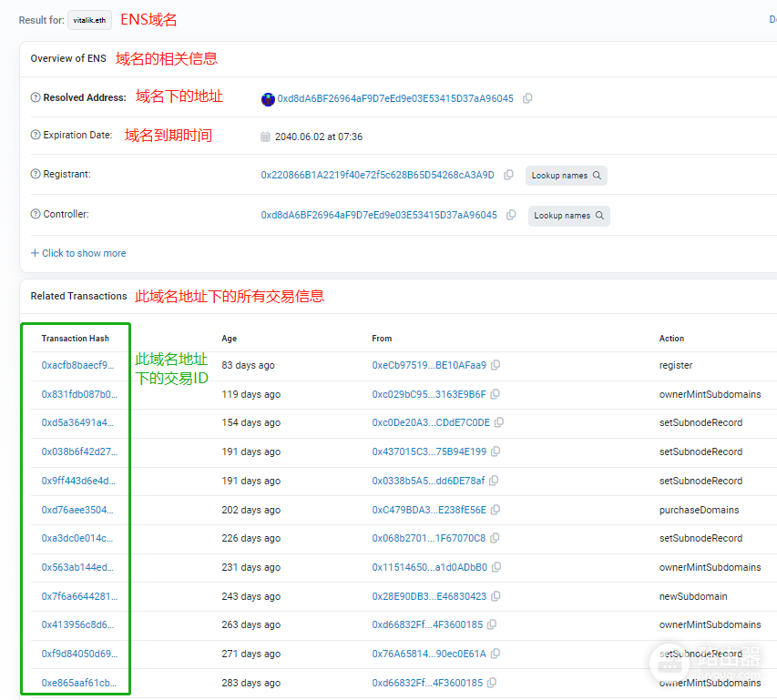Click the From column header

pos(382,338)
